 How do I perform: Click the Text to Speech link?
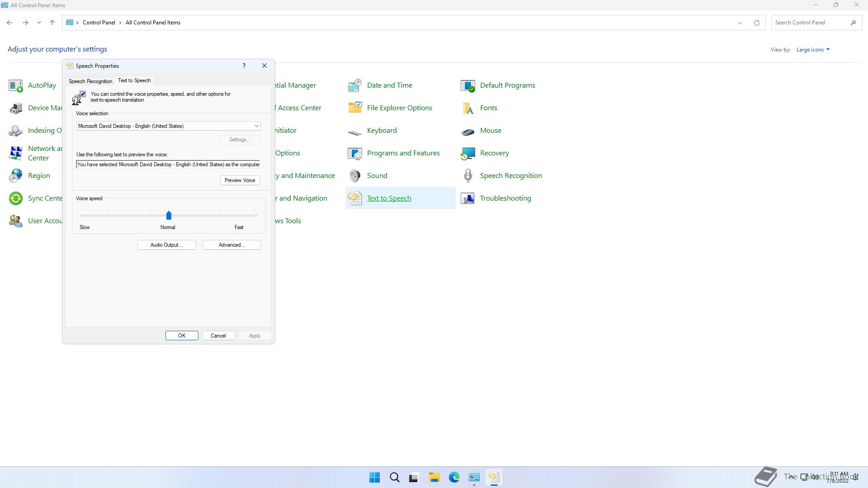coord(389,198)
